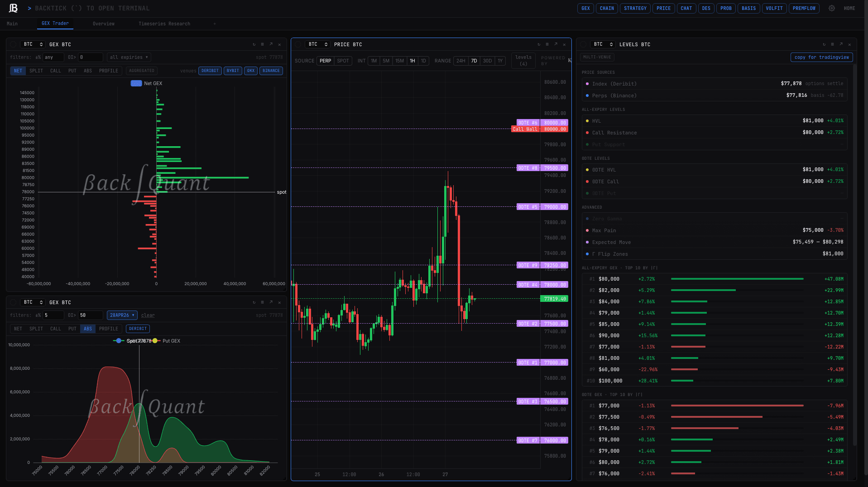Screen dimensions: 868x487
Task: Open the 28APR26 expiry dropdown
Action: [x=122, y=315]
